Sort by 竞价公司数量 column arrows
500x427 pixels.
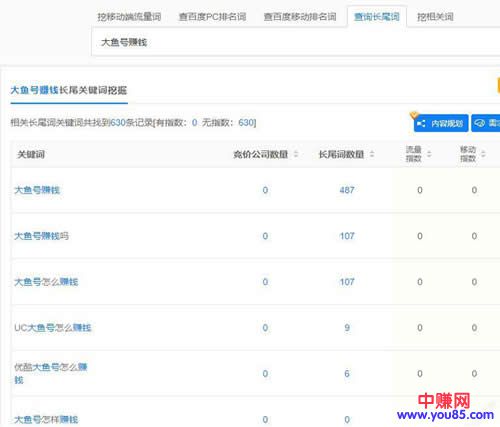(296, 154)
